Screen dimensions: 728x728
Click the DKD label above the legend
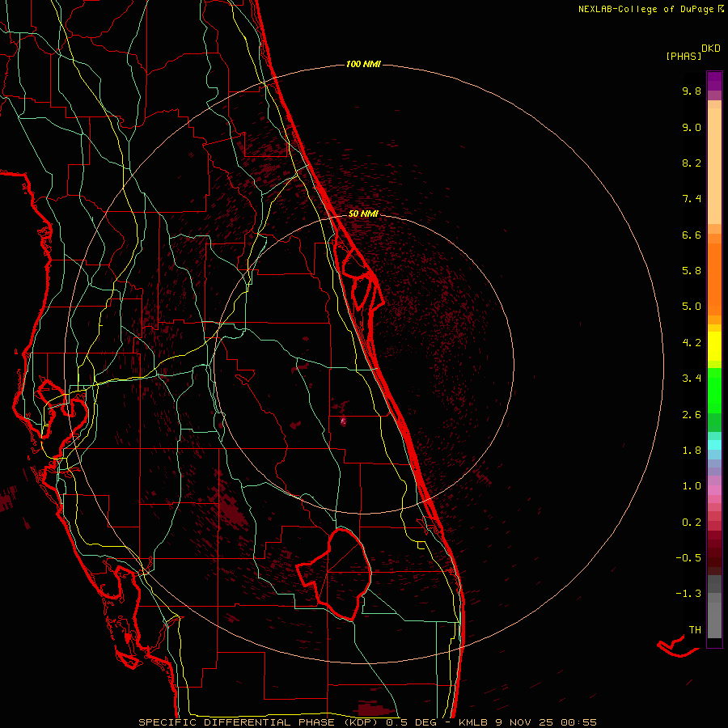click(x=711, y=48)
